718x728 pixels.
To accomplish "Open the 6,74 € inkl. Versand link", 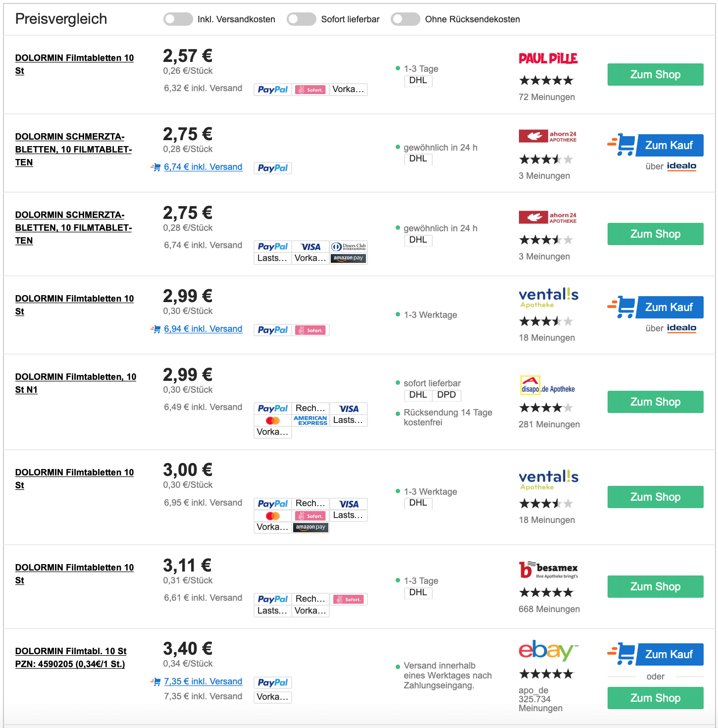I will coord(203,167).
